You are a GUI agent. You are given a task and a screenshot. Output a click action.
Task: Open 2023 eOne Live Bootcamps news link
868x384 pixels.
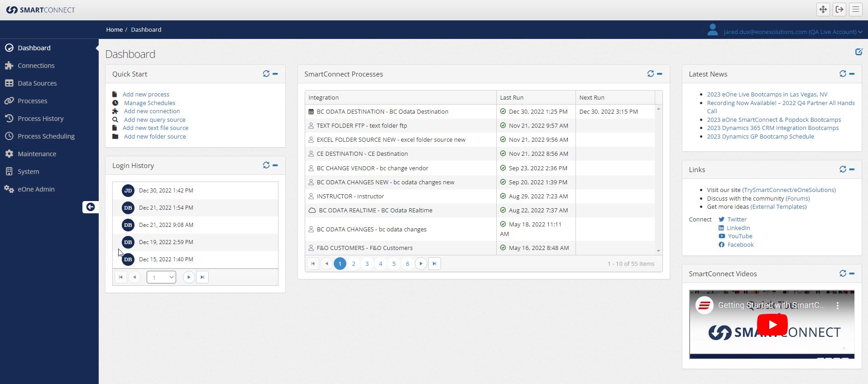[x=767, y=95]
